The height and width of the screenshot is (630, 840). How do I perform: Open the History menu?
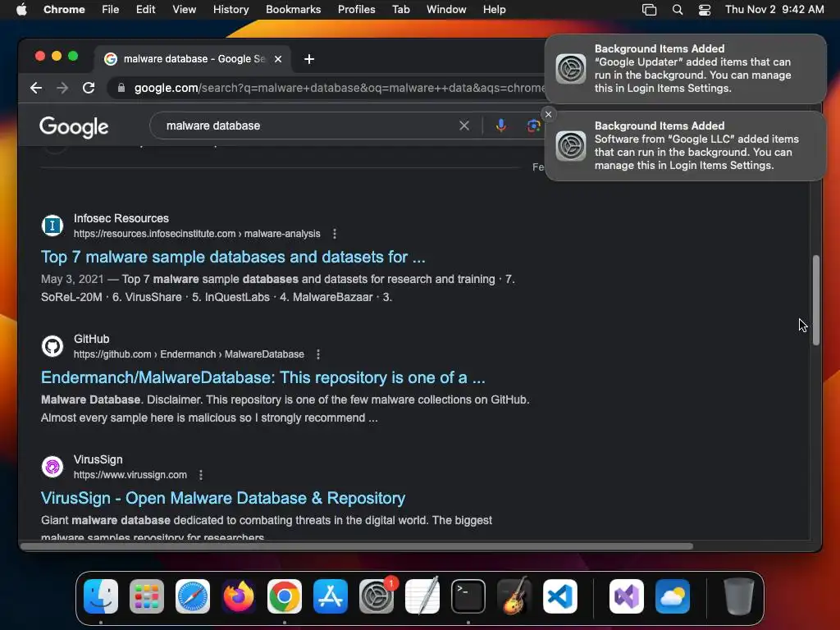231,10
